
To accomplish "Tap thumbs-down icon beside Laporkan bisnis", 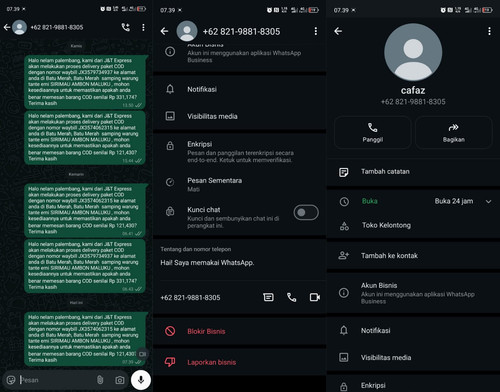I will tap(170, 362).
